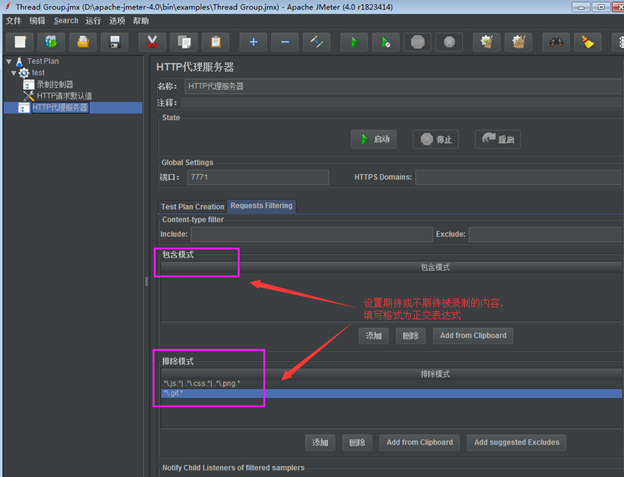The height and width of the screenshot is (477, 624).
Task: Open the 选项 menu
Action: (117, 21)
